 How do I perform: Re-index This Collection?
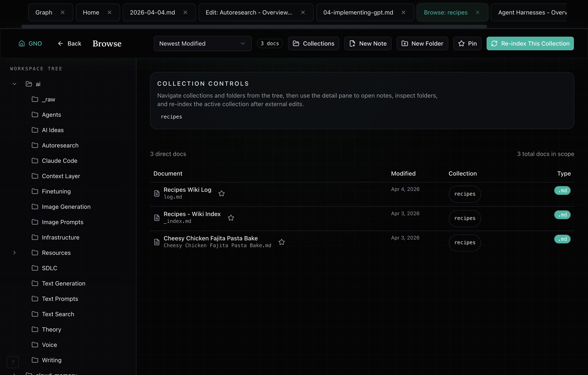coord(530,43)
